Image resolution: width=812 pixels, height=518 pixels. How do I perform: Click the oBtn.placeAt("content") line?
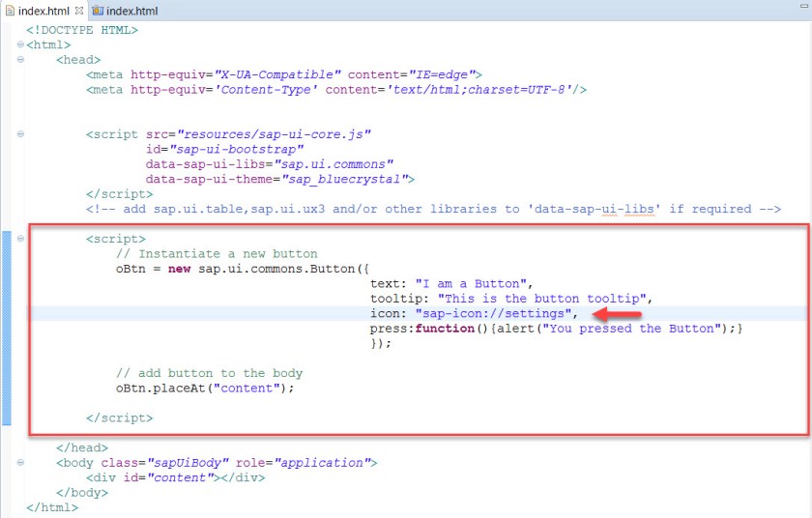[205, 388]
